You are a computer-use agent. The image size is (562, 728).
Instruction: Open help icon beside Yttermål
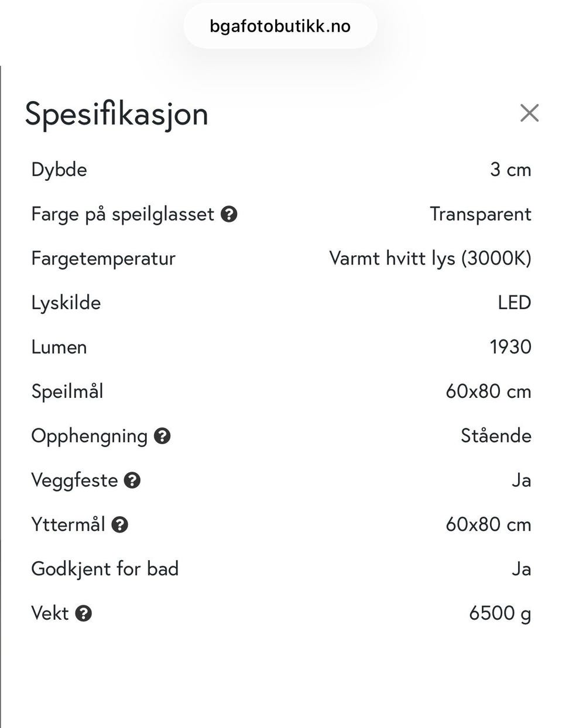coord(119,525)
